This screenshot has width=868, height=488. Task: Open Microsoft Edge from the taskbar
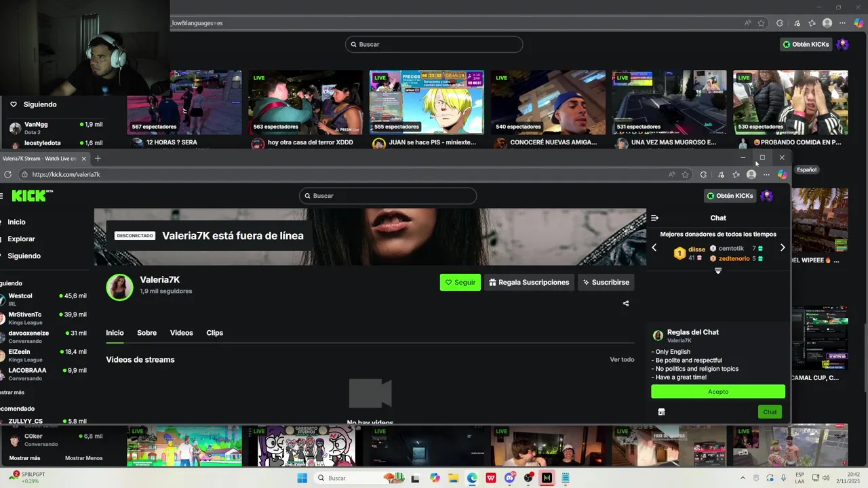click(x=472, y=478)
